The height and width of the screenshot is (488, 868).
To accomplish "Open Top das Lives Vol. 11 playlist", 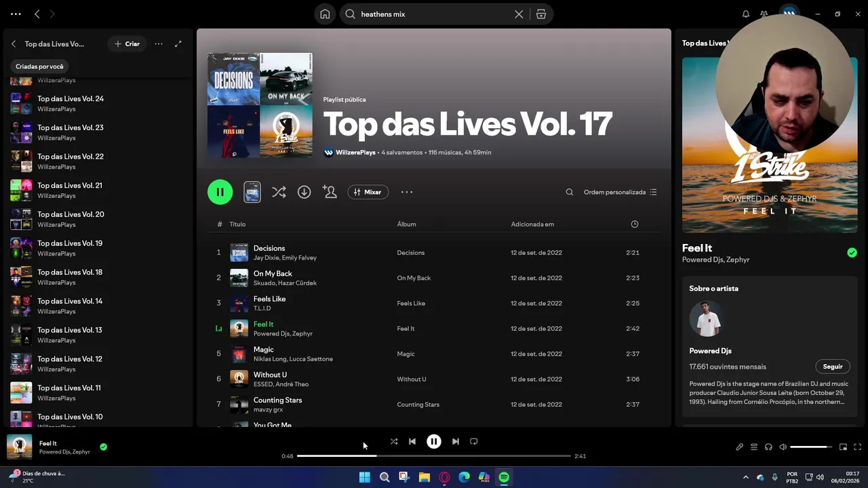I will click(x=98, y=392).
